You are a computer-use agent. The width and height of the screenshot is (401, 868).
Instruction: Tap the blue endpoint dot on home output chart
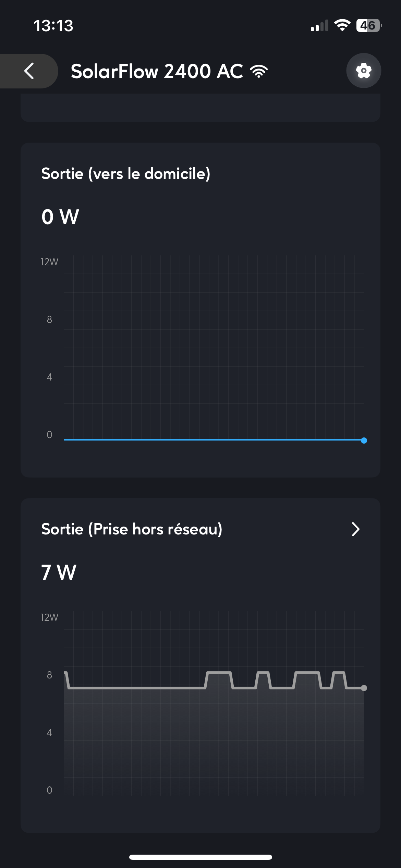[x=364, y=441]
